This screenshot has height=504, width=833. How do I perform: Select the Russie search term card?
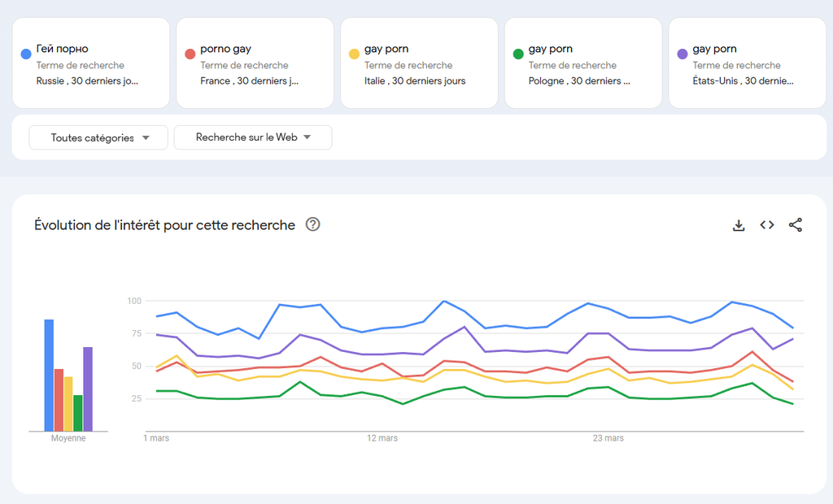tap(91, 63)
